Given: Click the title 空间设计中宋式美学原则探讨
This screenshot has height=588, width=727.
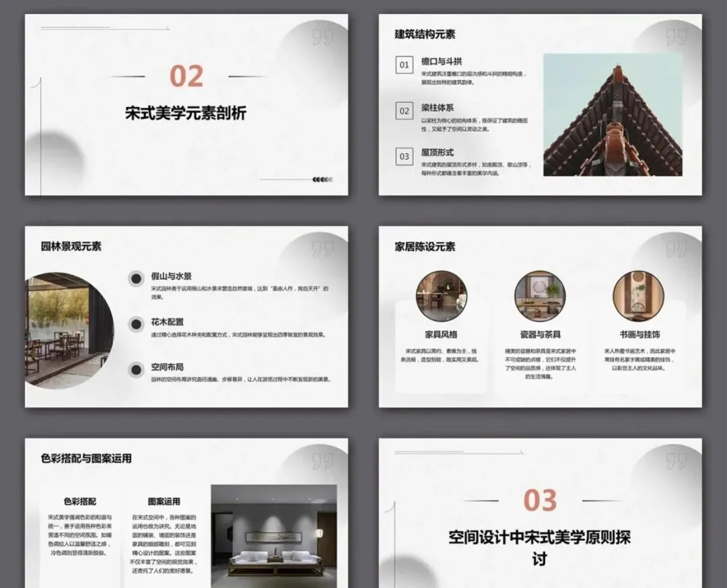Looking at the screenshot, I should 540,548.
